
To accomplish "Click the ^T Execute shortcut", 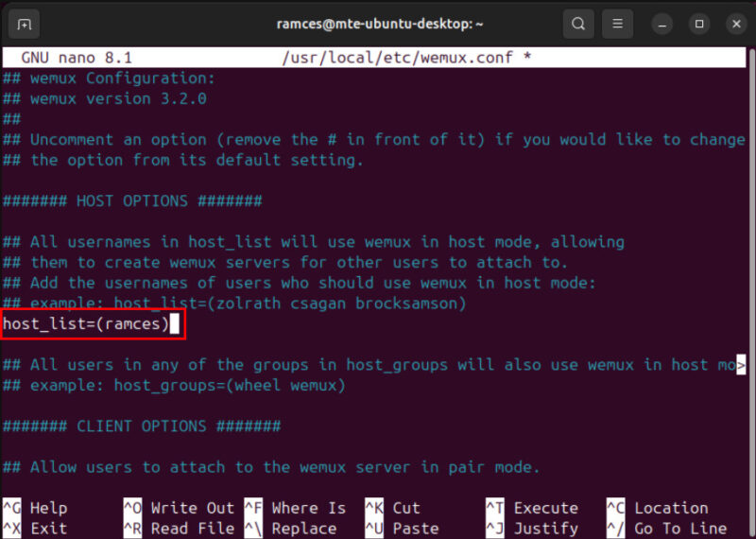I will click(x=532, y=508).
